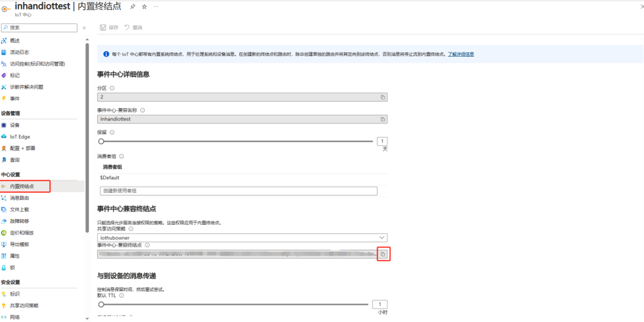This screenshot has width=644, height=322.
Task: Collapse the sidebar with double chevron
Action: click(84, 28)
